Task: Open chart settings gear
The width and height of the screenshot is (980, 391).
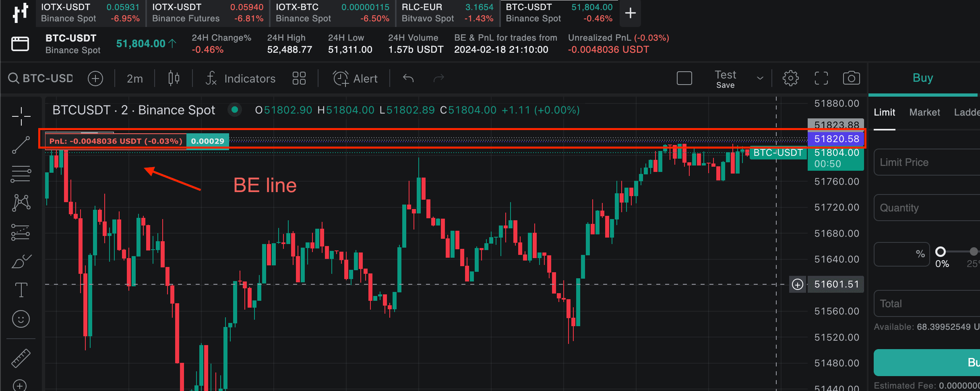Action: pyautogui.click(x=791, y=78)
